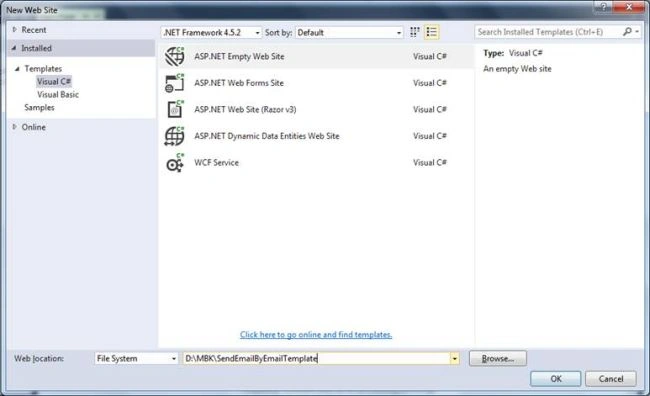Select Visual C# templates
The width and height of the screenshot is (650, 396).
point(54,81)
